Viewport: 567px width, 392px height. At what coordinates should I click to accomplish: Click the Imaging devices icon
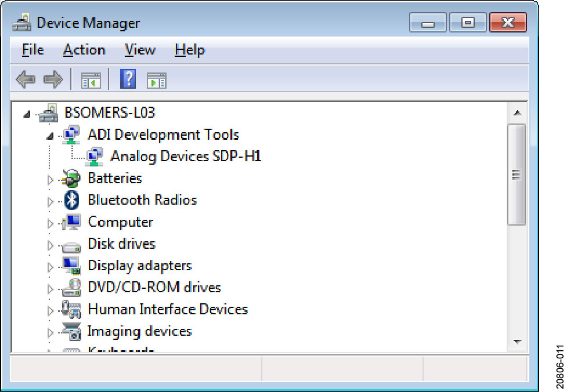(71, 331)
